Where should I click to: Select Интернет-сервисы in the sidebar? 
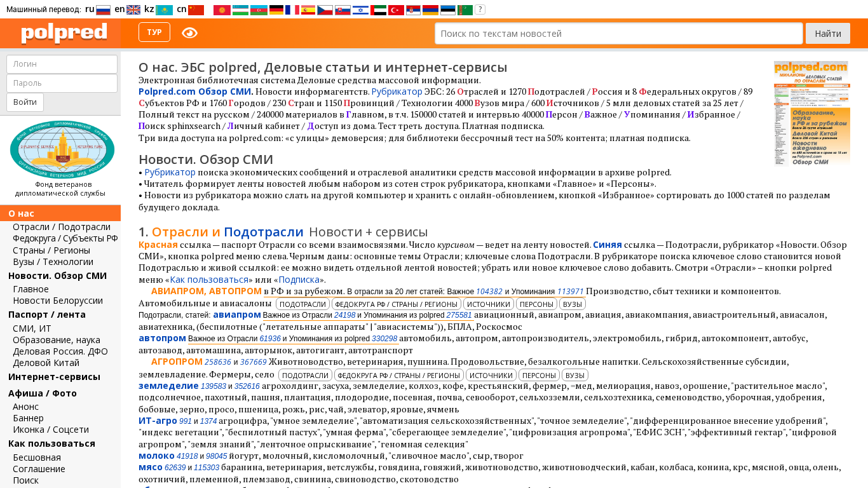pos(54,377)
